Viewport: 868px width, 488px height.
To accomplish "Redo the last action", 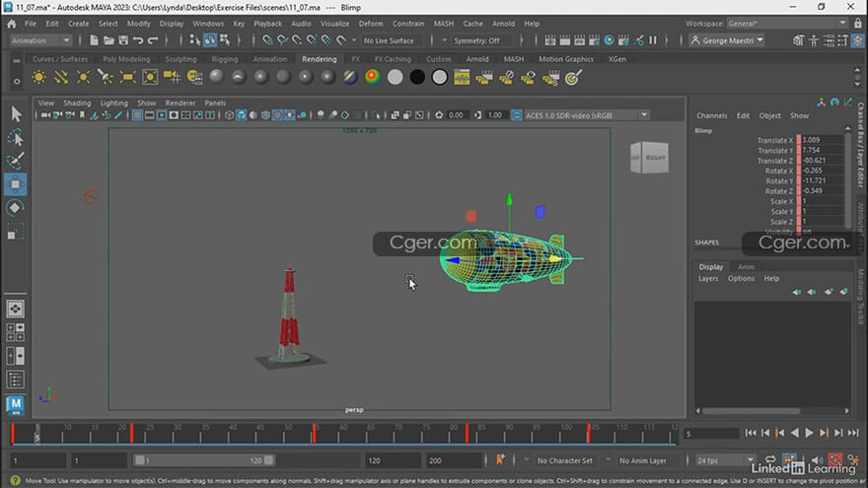I will pos(153,40).
